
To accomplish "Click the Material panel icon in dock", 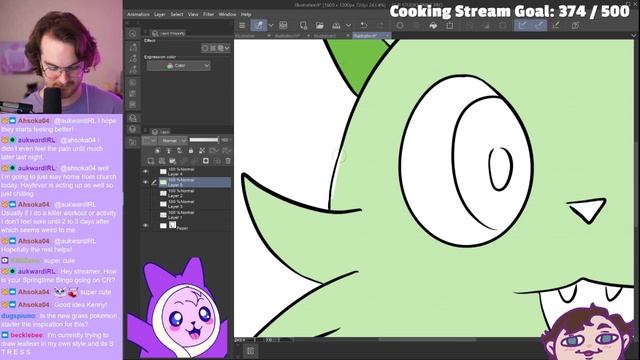I will 133,118.
